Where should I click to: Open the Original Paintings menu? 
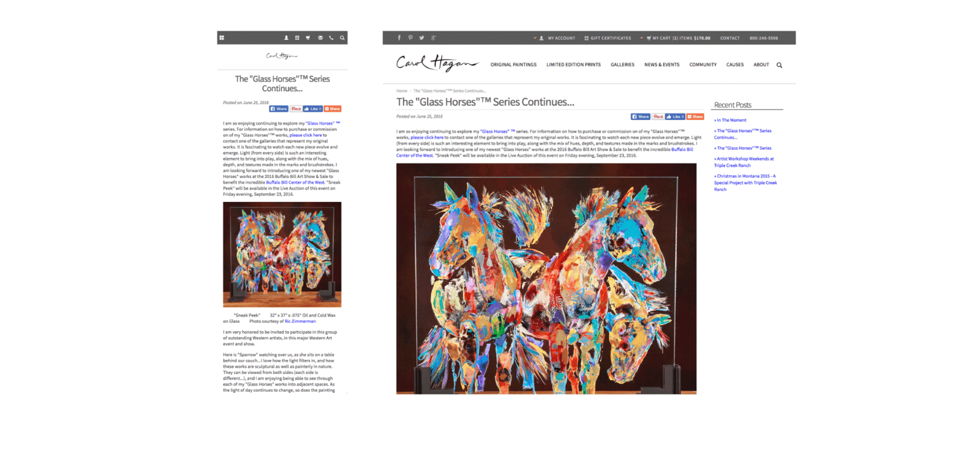[x=513, y=65]
